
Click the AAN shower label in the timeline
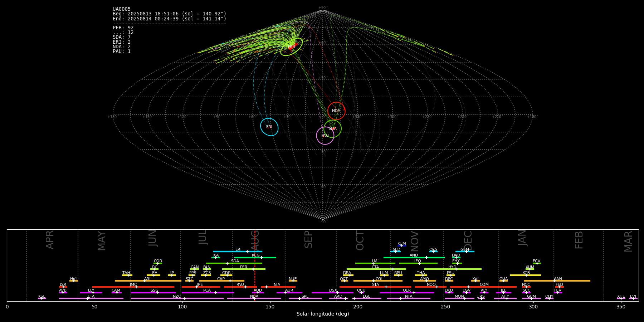point(558,279)
